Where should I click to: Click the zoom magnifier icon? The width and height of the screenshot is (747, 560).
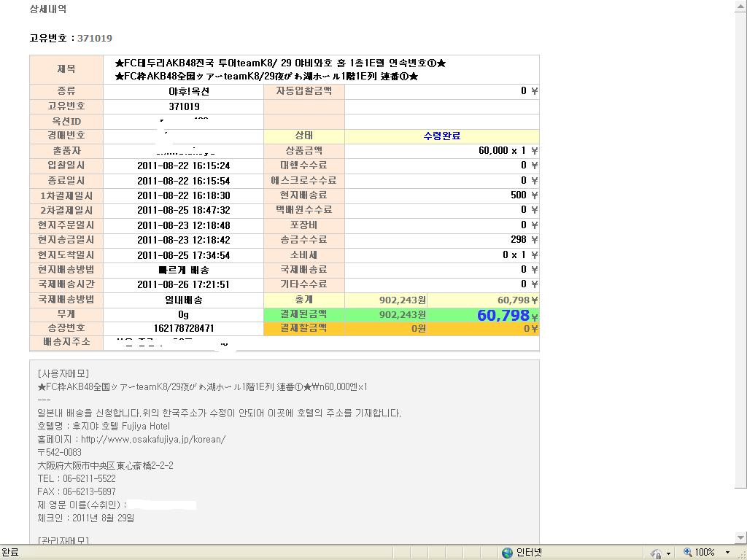click(x=686, y=553)
